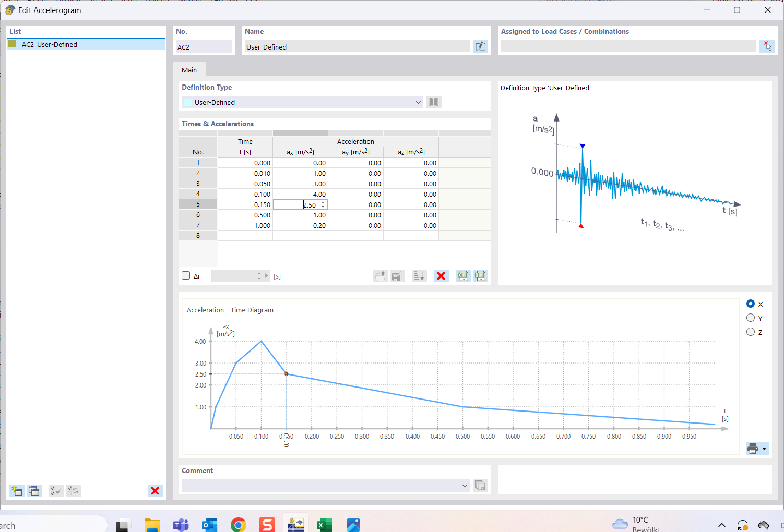Enable the Δt time step checkbox
784x532 pixels.
pos(185,275)
